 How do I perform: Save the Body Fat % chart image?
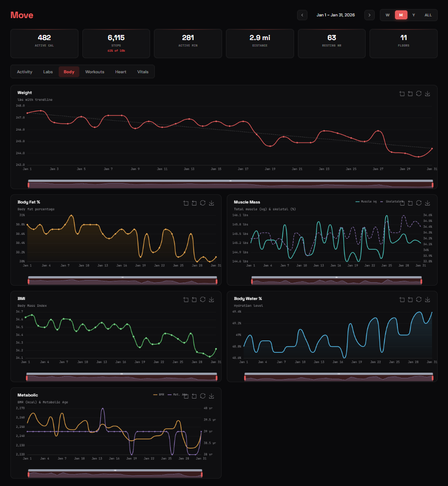tap(211, 203)
